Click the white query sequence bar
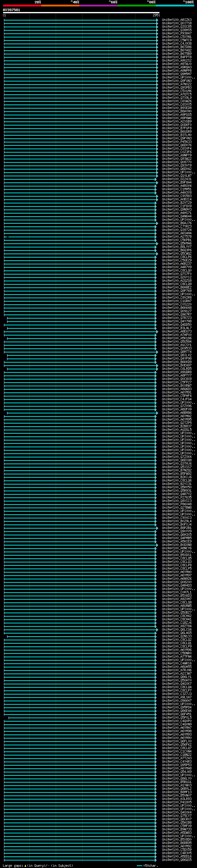The height and width of the screenshot is (868, 197). pos(81,13)
